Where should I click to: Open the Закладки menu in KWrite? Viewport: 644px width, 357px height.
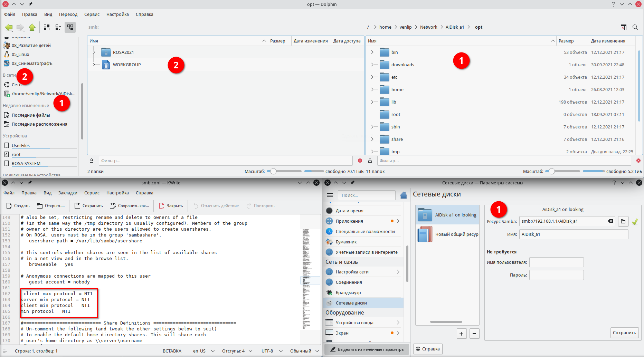(68, 193)
